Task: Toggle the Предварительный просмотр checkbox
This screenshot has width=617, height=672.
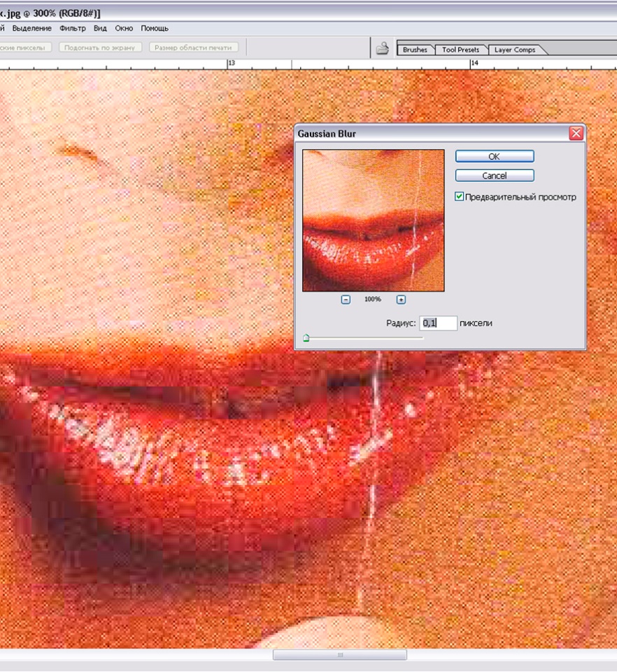Action: point(460,197)
